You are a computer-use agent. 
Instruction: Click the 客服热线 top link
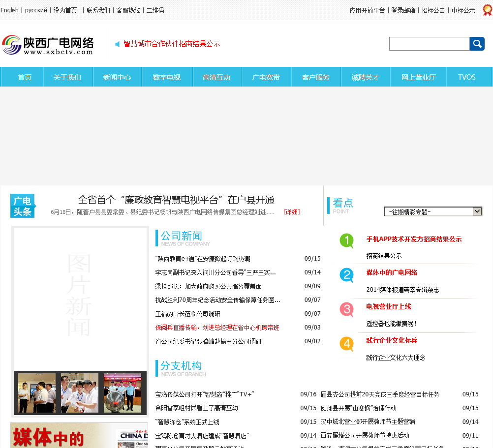pos(128,10)
